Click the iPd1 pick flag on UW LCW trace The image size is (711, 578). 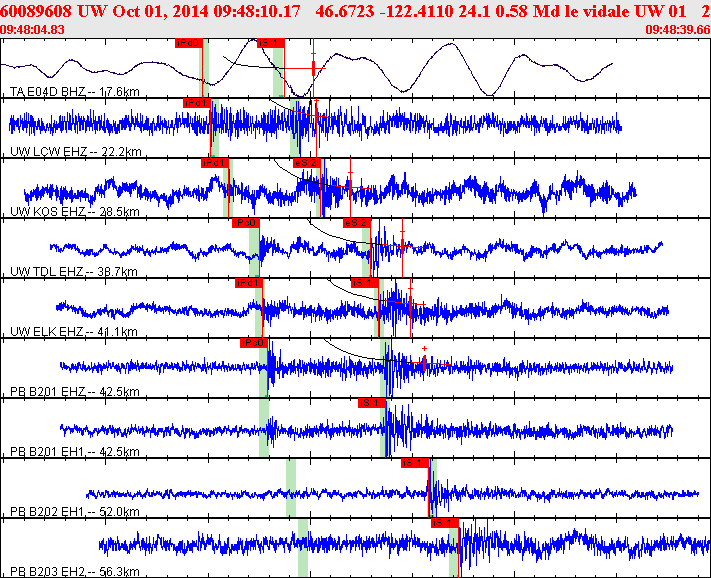click(197, 103)
